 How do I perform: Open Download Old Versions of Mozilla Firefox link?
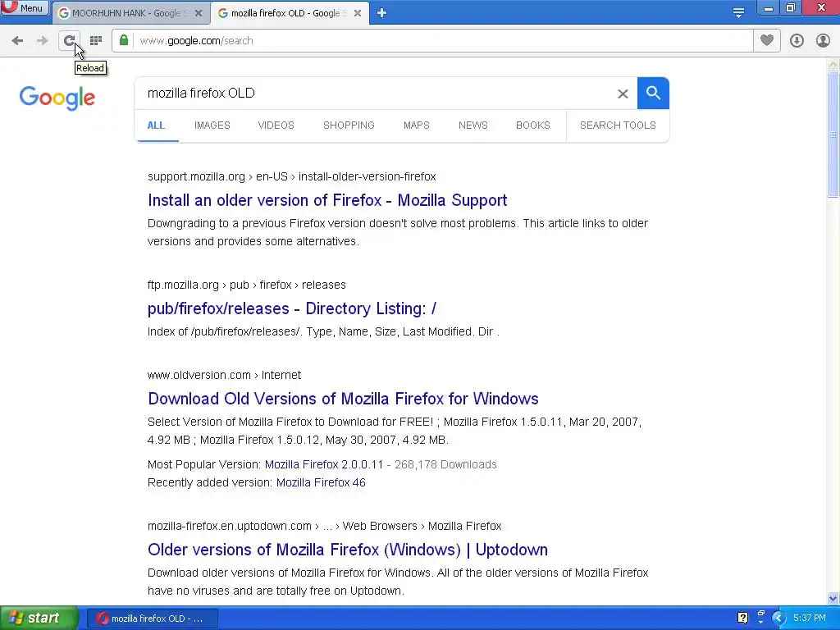[344, 399]
